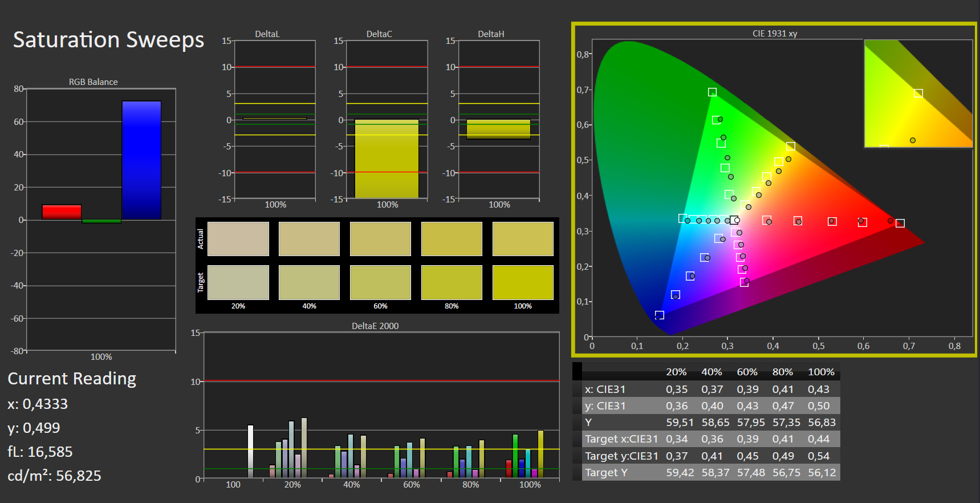The height and width of the screenshot is (503, 980).
Task: Select the 100% column header in data table
Action: [821, 372]
